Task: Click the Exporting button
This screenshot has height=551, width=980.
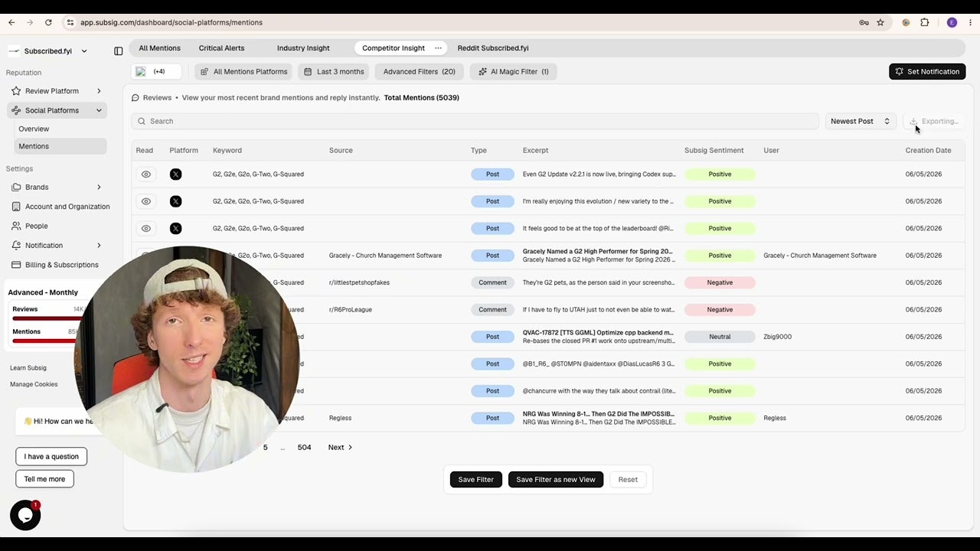Action: click(933, 121)
